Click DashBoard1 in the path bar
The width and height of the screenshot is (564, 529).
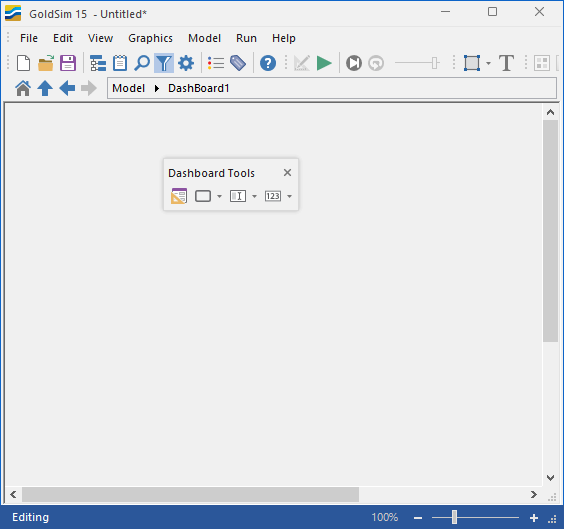199,88
